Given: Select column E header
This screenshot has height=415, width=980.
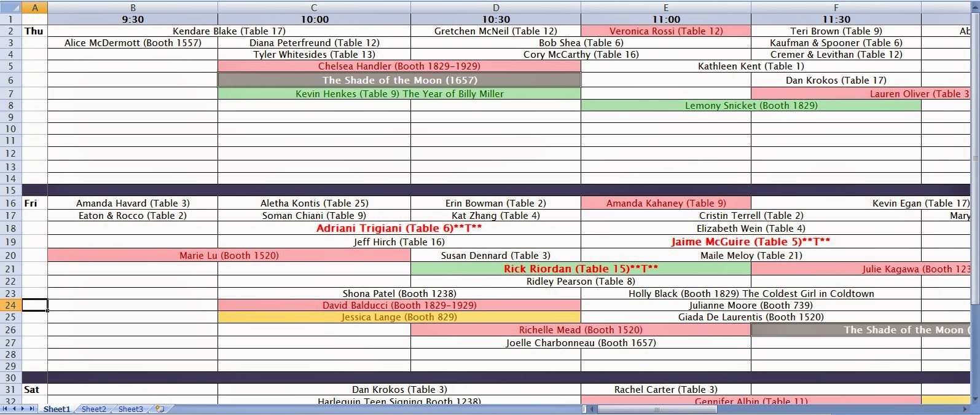Looking at the screenshot, I should pyautogui.click(x=666, y=7).
